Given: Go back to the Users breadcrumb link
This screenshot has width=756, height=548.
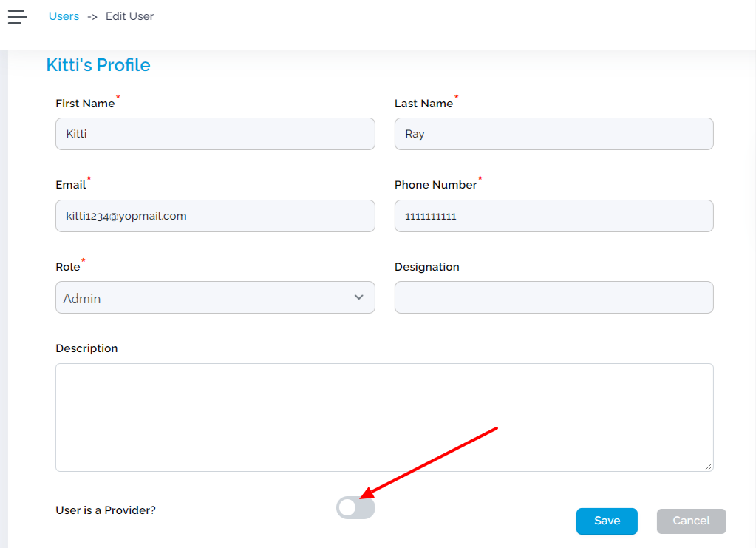Looking at the screenshot, I should 64,16.
